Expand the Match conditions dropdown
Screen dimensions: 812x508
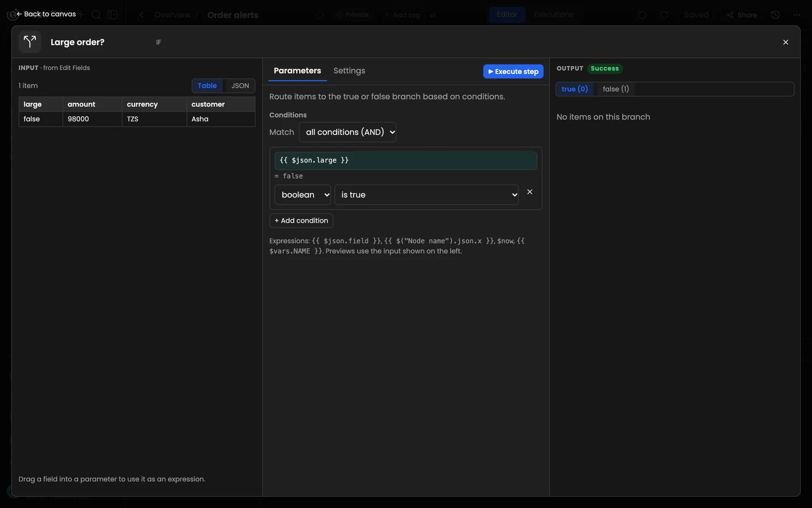[x=347, y=132]
